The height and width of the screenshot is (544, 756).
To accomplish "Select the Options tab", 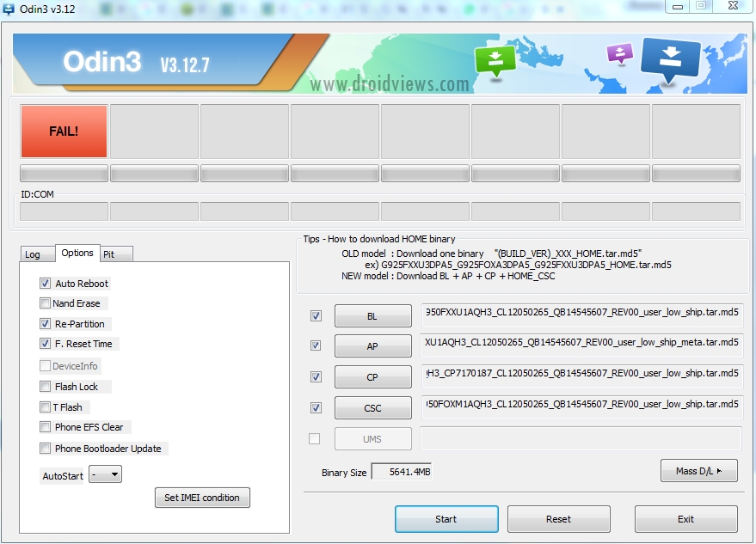I will (x=77, y=253).
